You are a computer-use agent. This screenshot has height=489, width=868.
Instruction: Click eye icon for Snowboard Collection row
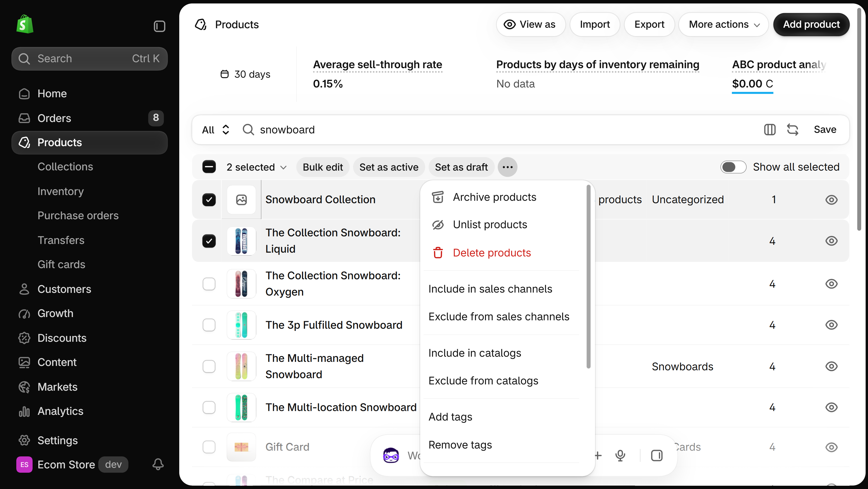click(x=831, y=199)
